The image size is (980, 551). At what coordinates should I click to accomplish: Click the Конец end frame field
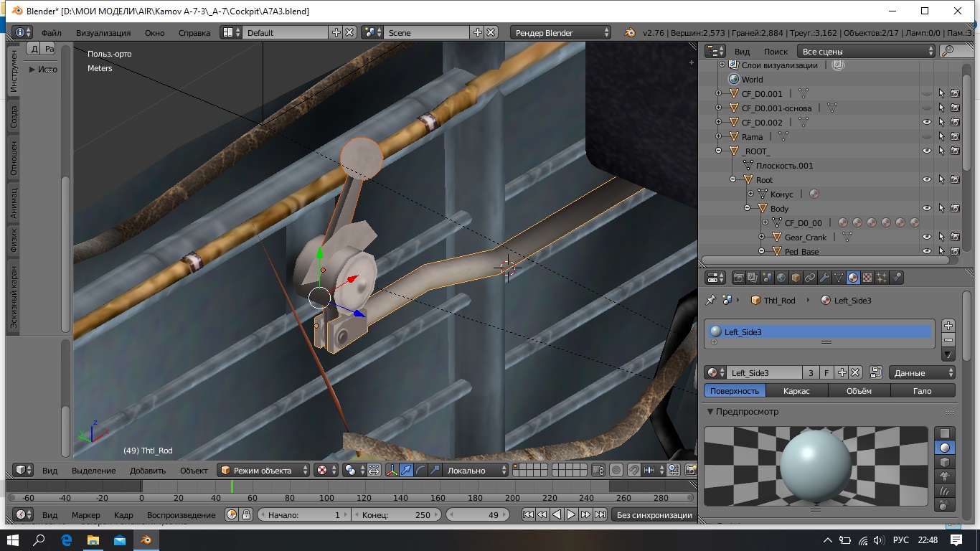coord(397,514)
